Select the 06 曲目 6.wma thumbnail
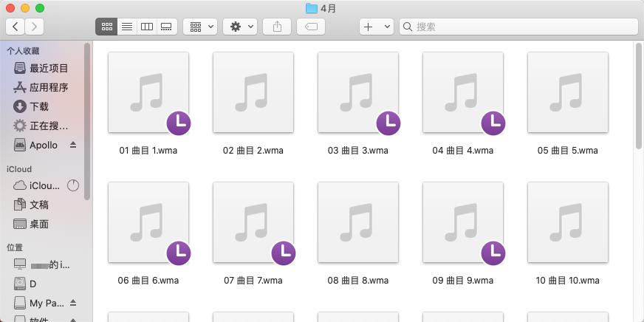 pyautogui.click(x=148, y=222)
